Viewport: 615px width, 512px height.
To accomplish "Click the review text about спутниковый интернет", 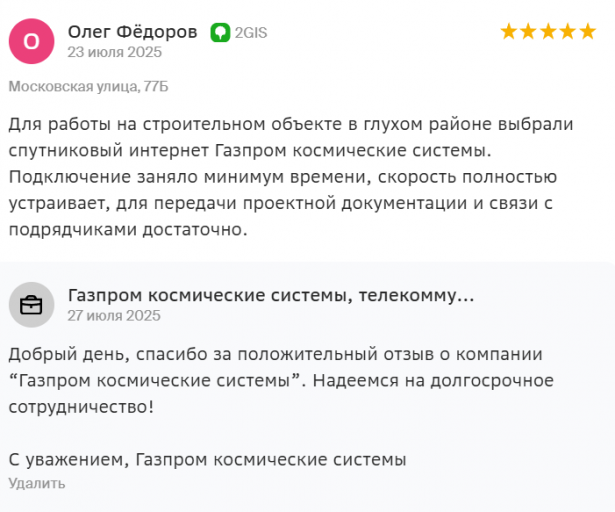I will [x=291, y=177].
